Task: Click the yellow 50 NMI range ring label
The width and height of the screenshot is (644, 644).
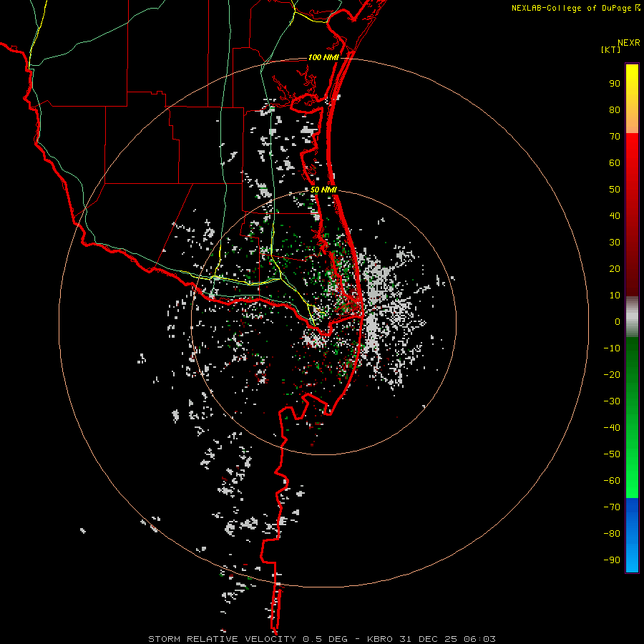Action: pos(323,190)
